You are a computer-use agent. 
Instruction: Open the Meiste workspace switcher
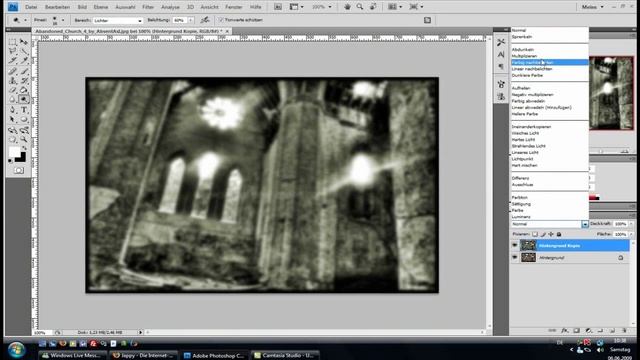[592, 7]
